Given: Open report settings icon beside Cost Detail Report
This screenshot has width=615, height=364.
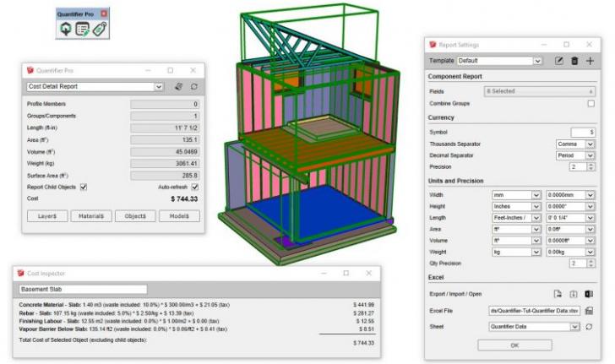Looking at the screenshot, I should (x=179, y=86).
